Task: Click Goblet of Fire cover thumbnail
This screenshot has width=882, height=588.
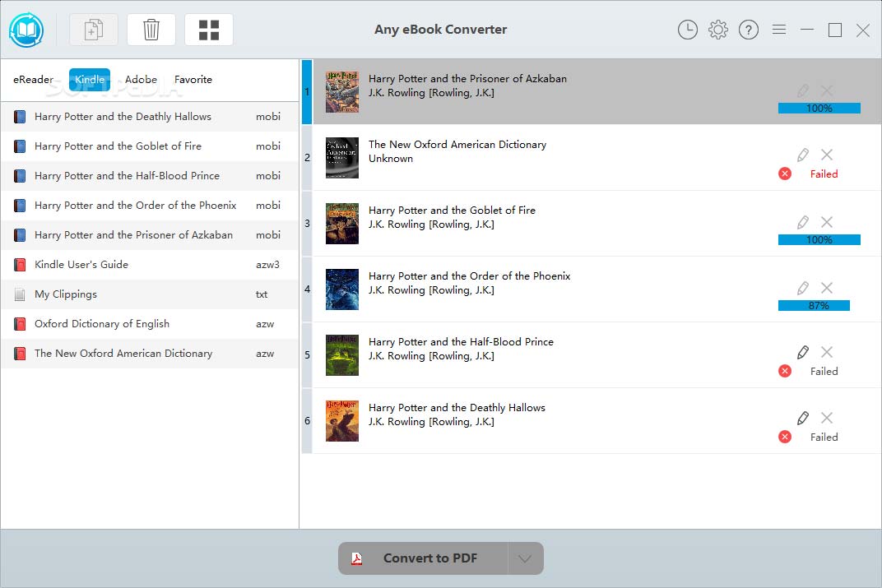Action: (342, 223)
